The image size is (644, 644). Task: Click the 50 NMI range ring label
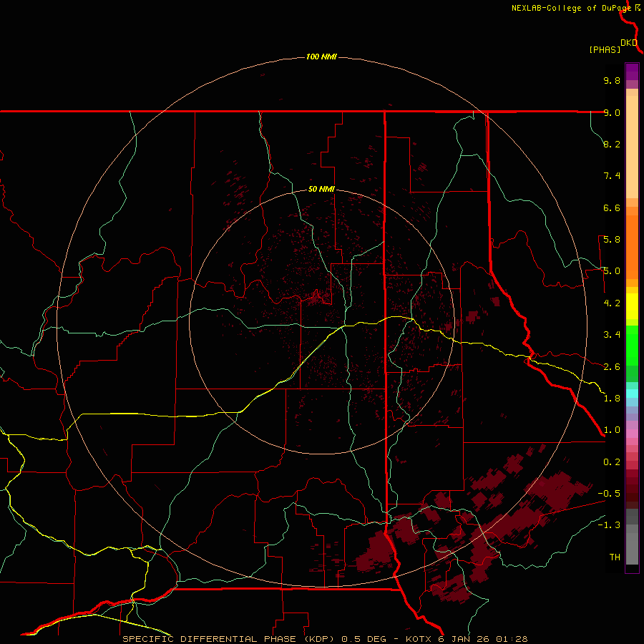tap(321, 189)
